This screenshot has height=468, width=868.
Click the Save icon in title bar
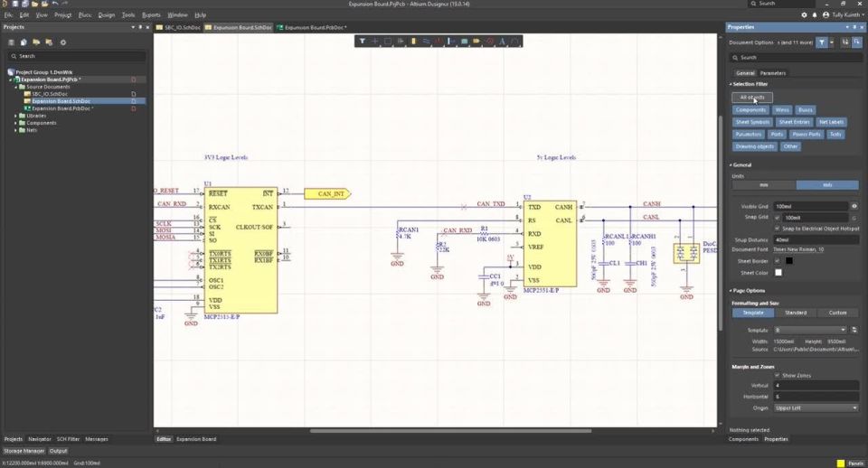[x=15, y=4]
